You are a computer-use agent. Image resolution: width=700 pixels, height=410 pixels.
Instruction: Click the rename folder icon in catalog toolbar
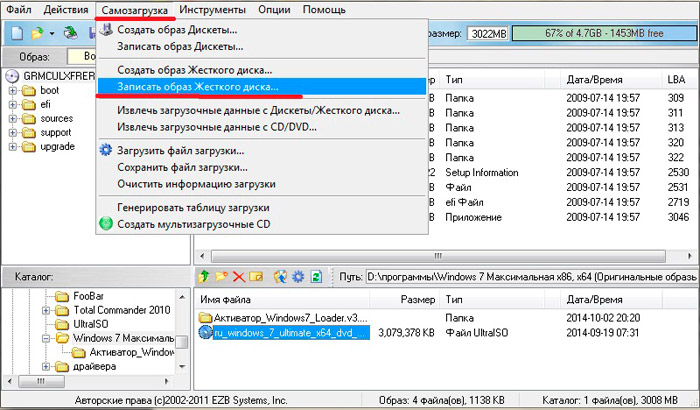(x=256, y=277)
